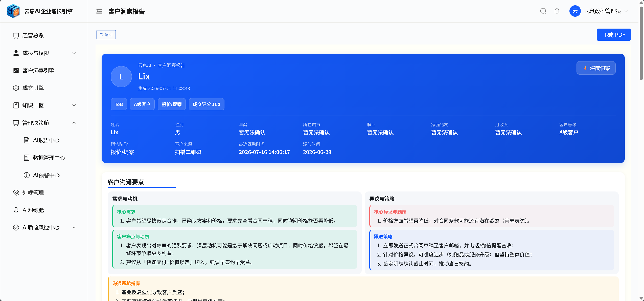
Task: Click the lightning bolt in 深度洞察
Action: coord(585,68)
